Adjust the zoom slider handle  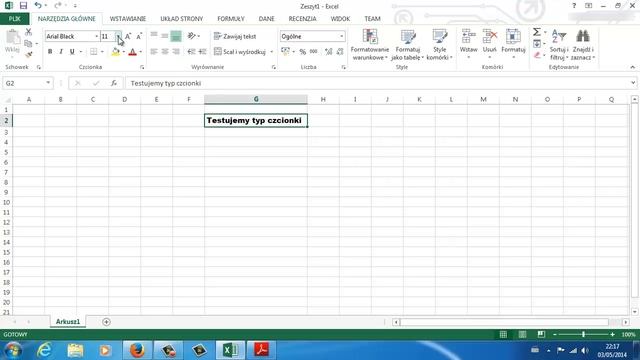pos(583,334)
